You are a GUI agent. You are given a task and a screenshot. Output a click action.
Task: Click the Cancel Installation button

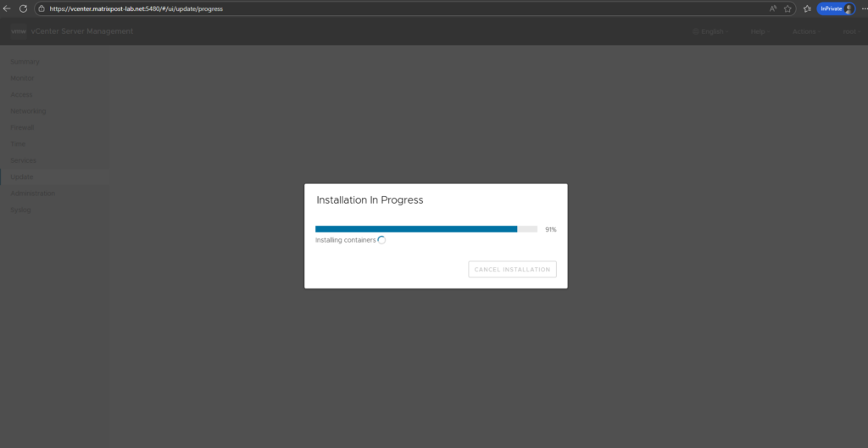(x=512, y=270)
